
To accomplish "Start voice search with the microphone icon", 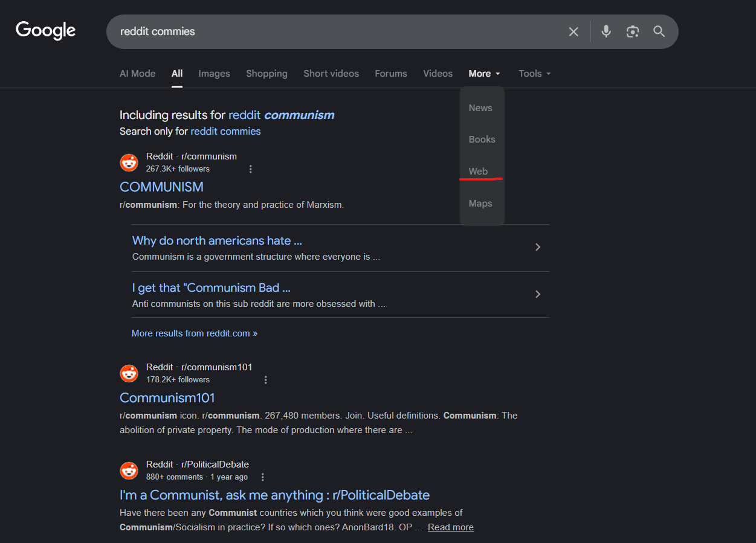I will point(606,31).
